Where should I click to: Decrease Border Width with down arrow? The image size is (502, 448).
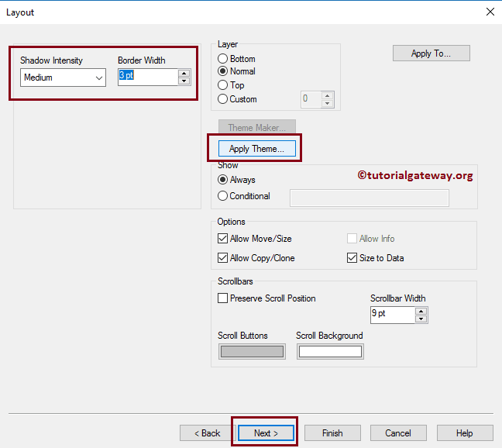click(184, 81)
